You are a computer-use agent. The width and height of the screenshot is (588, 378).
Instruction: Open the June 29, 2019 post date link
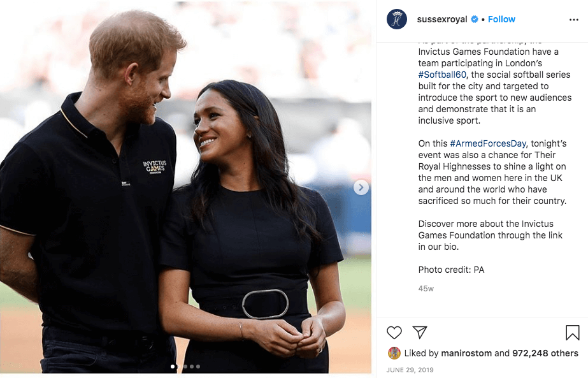410,370
